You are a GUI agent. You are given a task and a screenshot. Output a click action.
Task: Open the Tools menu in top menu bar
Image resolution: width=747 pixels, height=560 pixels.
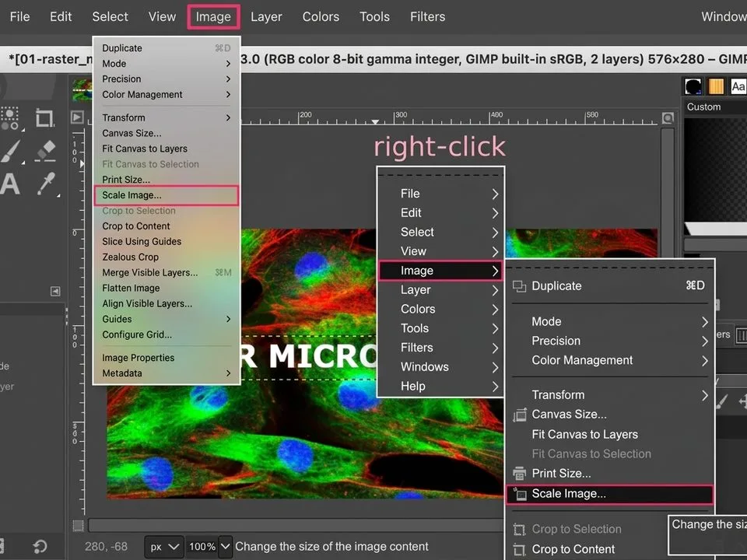pyautogui.click(x=374, y=16)
